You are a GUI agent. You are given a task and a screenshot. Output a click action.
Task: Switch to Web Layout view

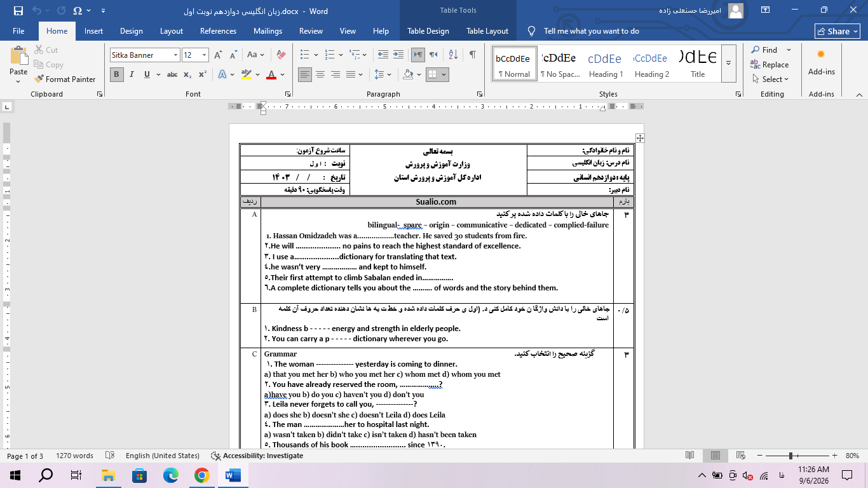[x=742, y=456]
